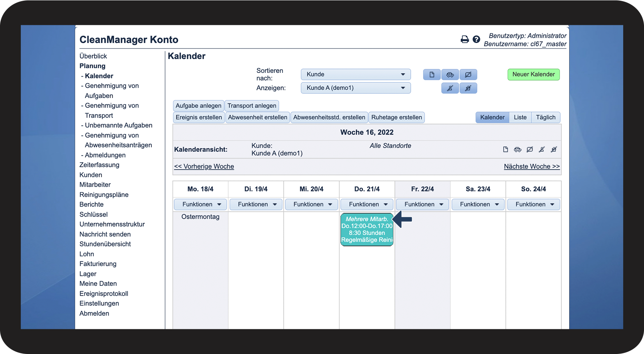Expand Funktionen dropdown for Fr. 22/4

(423, 205)
